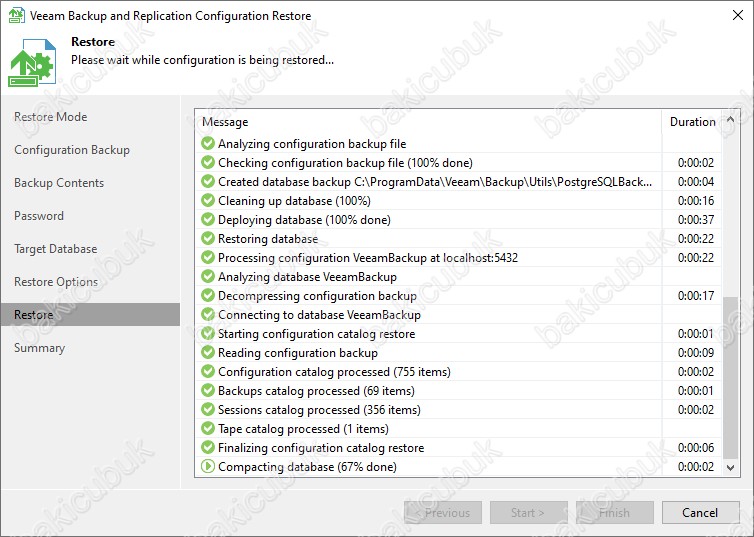This screenshot has width=754, height=537.
Task: Click the green check beside Analyzing configuration backup file
Action: [x=208, y=143]
